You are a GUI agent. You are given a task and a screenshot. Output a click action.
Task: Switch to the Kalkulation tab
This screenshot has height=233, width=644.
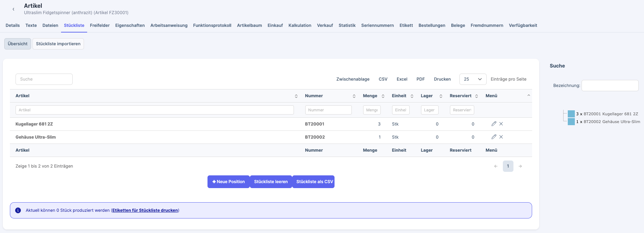(300, 25)
